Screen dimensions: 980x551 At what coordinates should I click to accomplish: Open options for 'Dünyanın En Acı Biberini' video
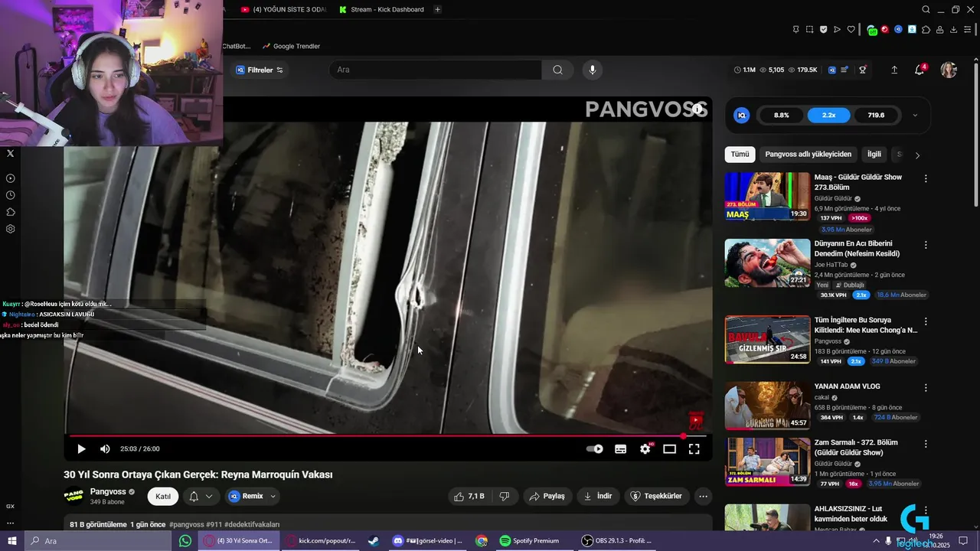pyautogui.click(x=926, y=245)
